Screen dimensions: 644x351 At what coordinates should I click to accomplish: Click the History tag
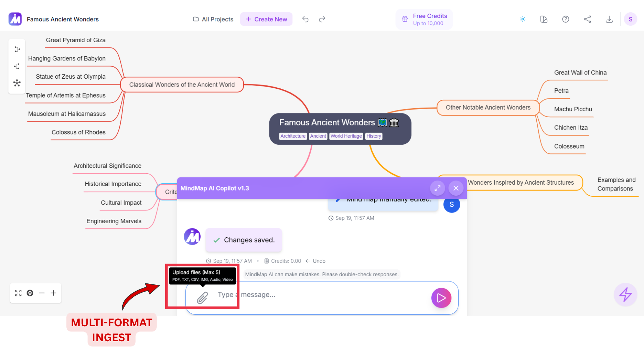pyautogui.click(x=373, y=136)
